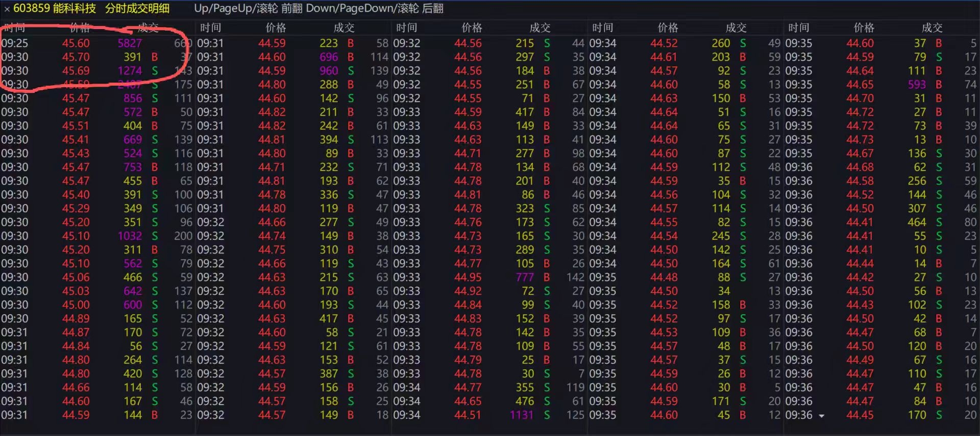Click the 603859 能科科技 stock title

(55, 9)
